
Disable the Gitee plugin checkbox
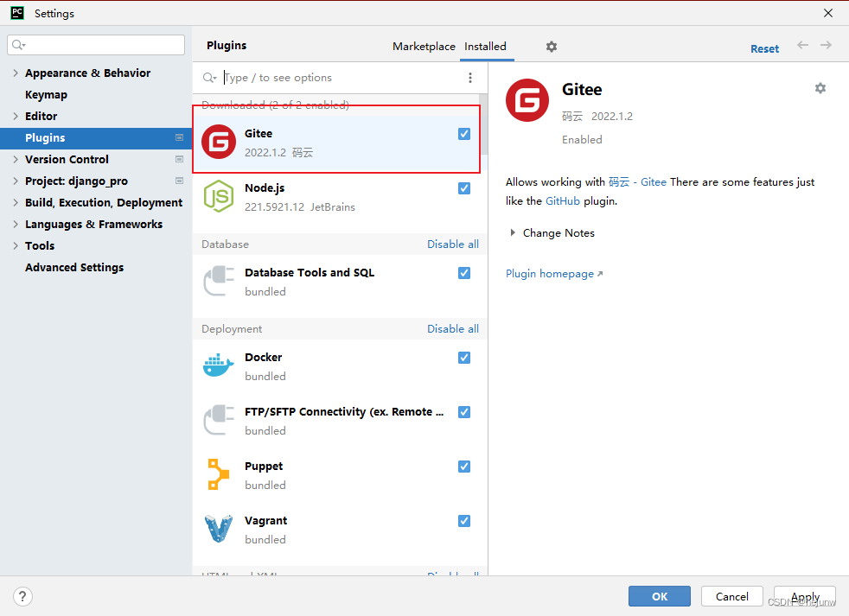pos(464,134)
